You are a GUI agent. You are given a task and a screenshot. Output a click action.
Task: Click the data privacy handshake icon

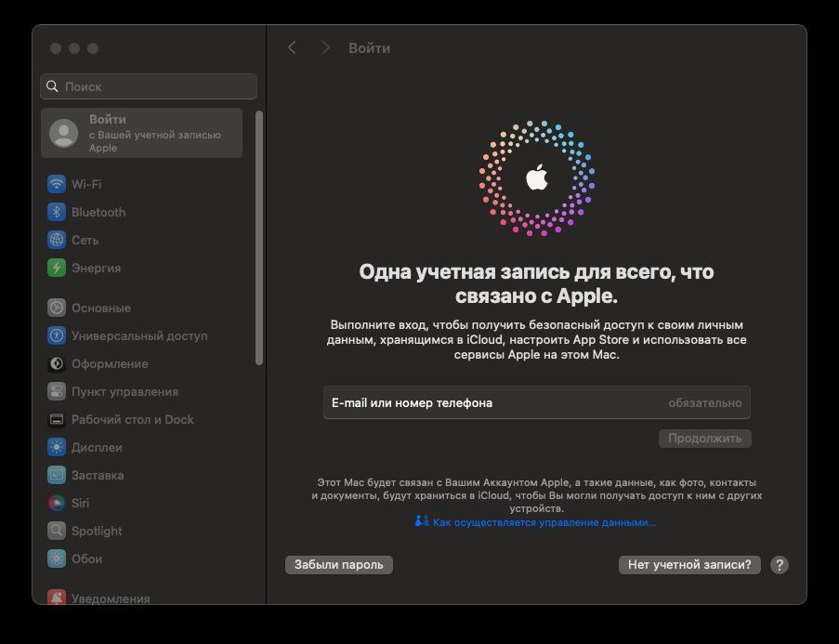(x=422, y=521)
